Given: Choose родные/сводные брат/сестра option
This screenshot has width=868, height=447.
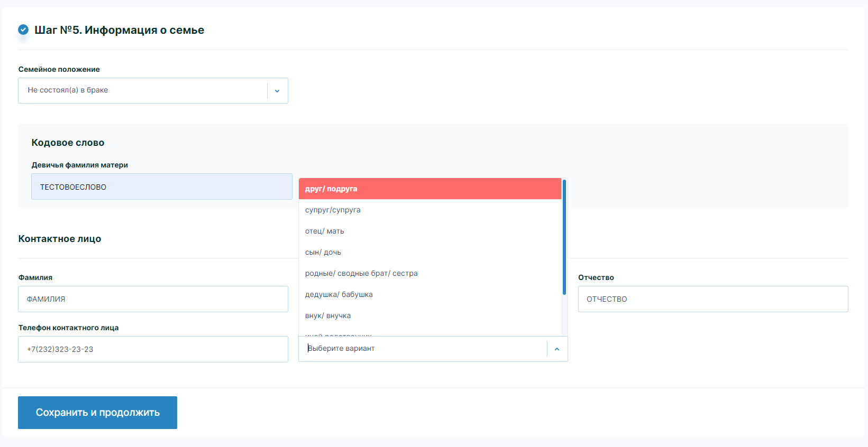Looking at the screenshot, I should (x=430, y=273).
